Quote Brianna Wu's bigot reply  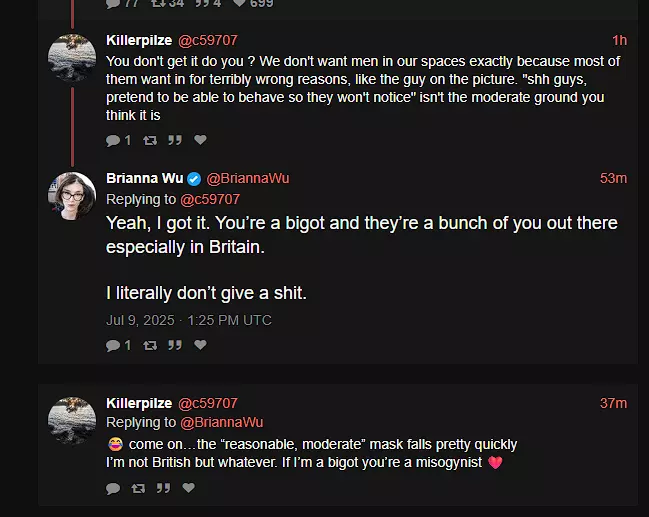click(175, 345)
